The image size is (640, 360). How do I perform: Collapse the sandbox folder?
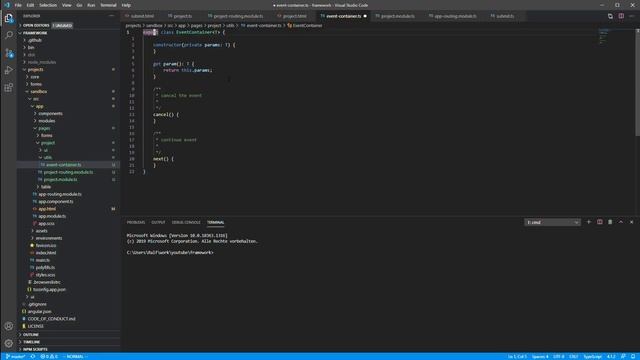coord(39,91)
